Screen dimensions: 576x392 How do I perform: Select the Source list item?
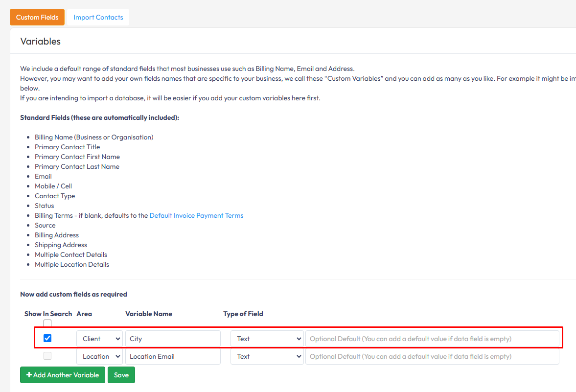pos(45,226)
